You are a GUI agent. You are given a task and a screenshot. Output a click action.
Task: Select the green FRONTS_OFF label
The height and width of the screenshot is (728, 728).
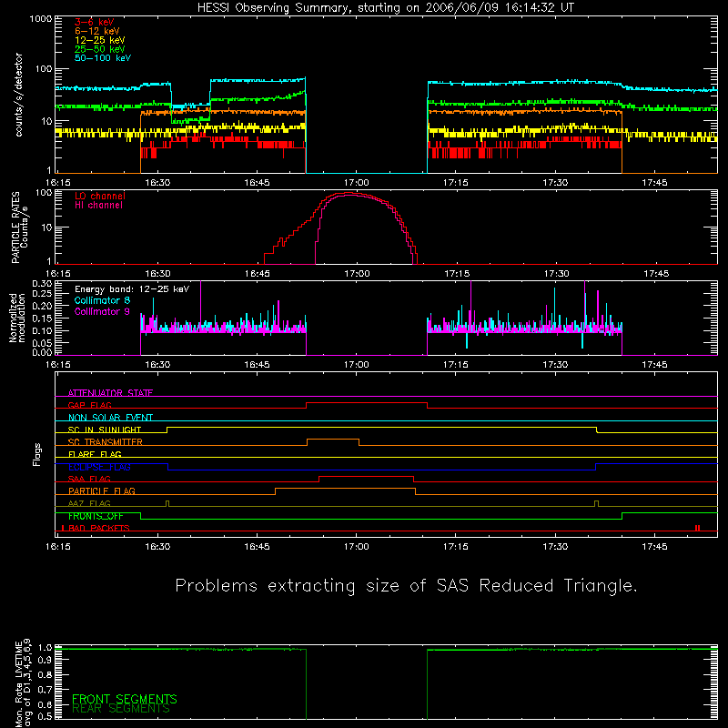(96, 516)
